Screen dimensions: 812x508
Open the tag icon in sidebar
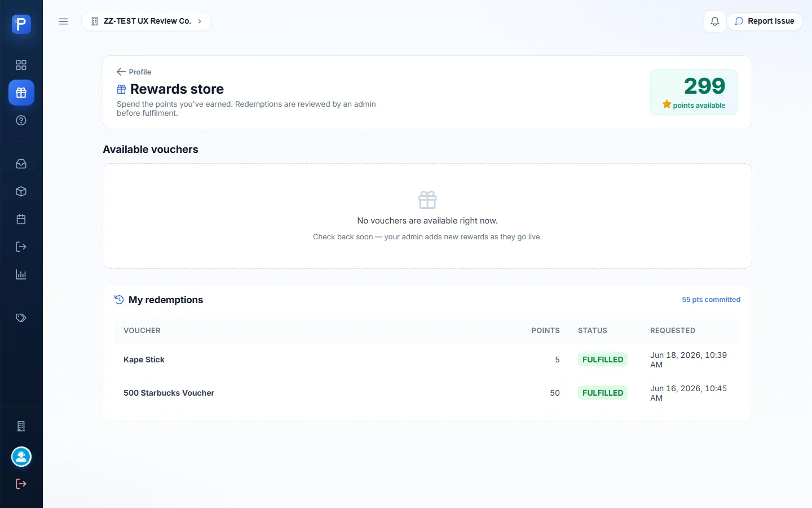click(21, 318)
